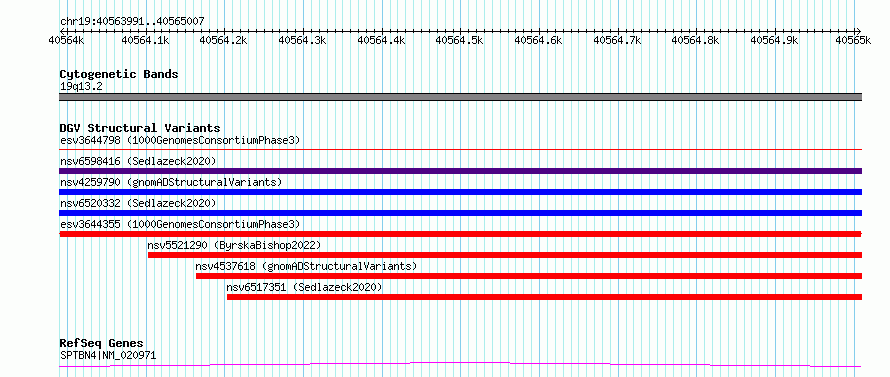This screenshot has height=377, width=890.
Task: Open variant label nsv4537618 (gnomADStructuralVariants)
Action: click(307, 266)
